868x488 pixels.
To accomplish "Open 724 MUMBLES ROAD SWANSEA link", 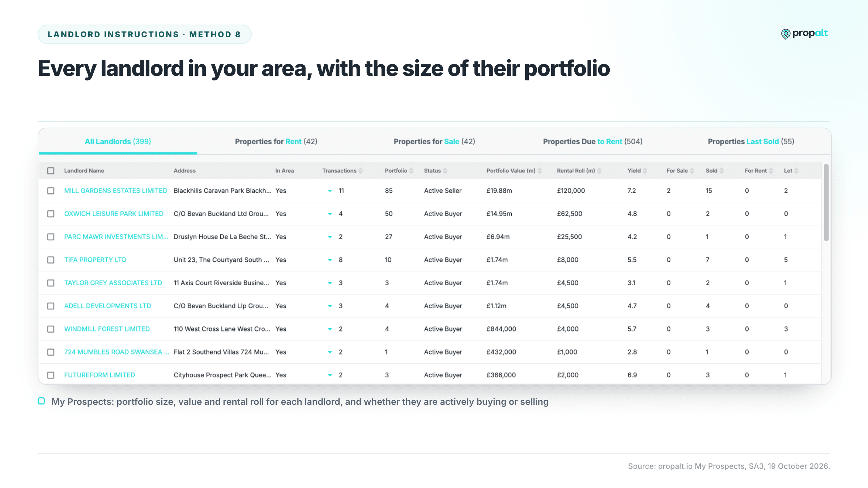I will pos(116,352).
